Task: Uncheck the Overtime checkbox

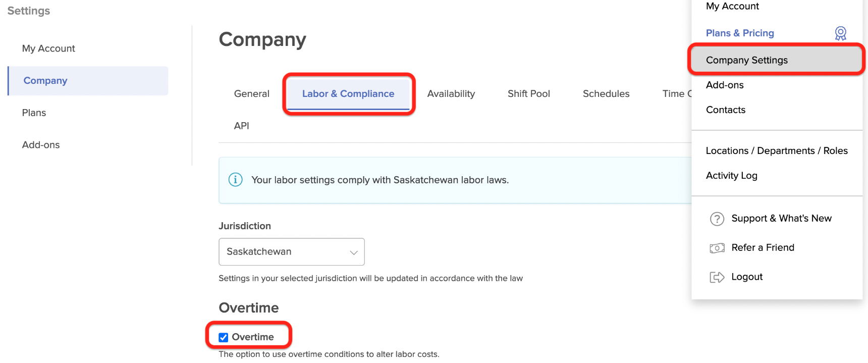Action: (x=224, y=337)
